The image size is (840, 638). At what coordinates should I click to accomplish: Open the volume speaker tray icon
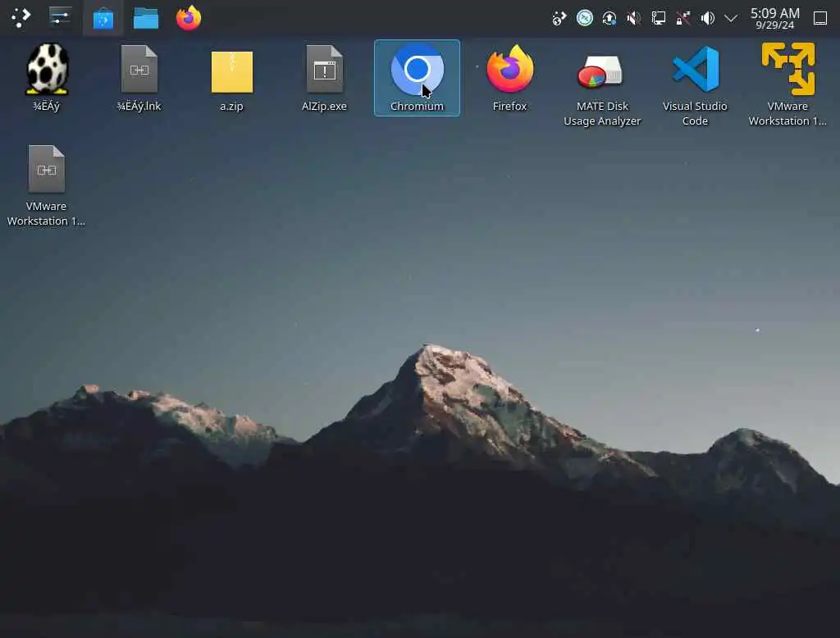click(x=708, y=18)
